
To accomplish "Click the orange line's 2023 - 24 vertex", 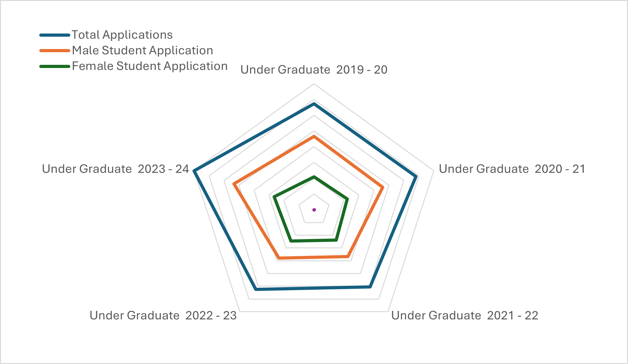I will 234,184.
